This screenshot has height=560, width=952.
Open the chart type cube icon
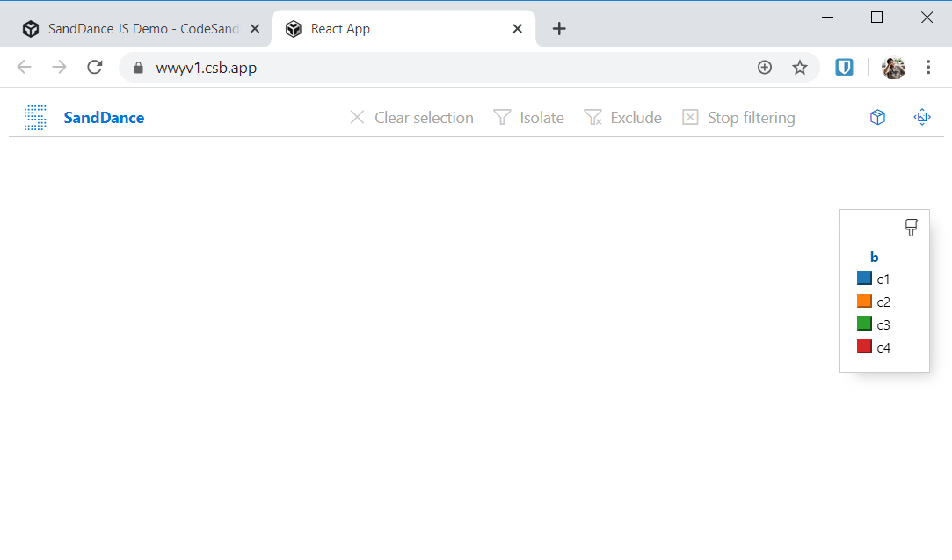coord(876,116)
